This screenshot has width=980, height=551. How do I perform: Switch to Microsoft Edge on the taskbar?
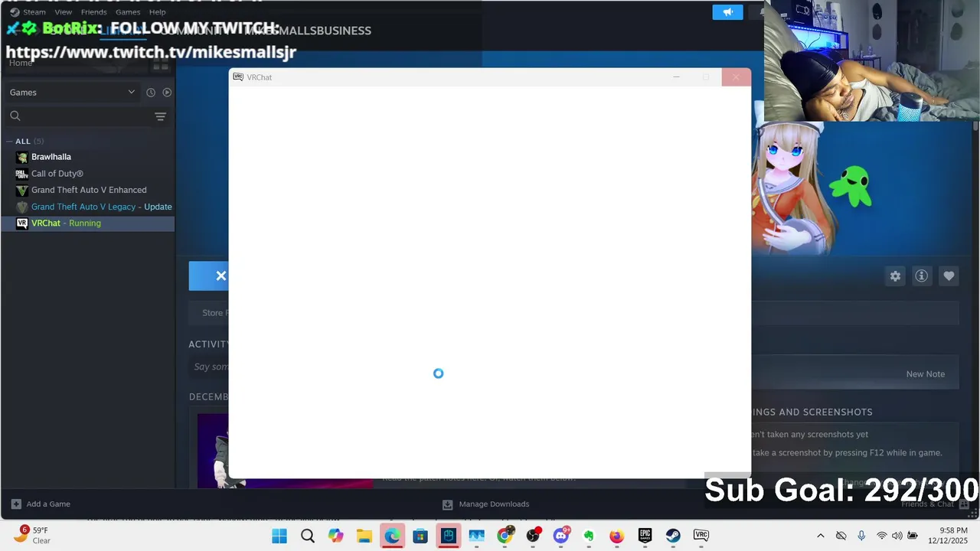[392, 536]
